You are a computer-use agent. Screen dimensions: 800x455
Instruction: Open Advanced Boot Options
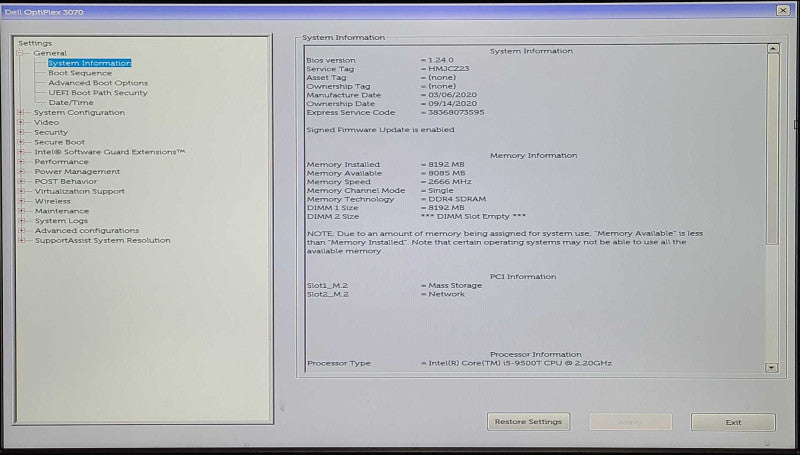pos(98,83)
